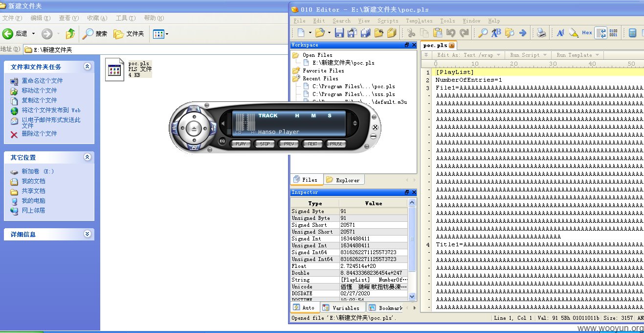The width and height of the screenshot is (644, 333).
Task: Open the Tools menu in 010 Editor
Action: pyautogui.click(x=447, y=21)
